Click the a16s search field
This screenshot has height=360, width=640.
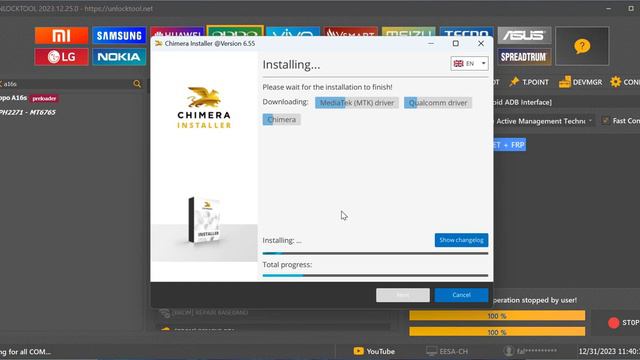tap(67, 84)
